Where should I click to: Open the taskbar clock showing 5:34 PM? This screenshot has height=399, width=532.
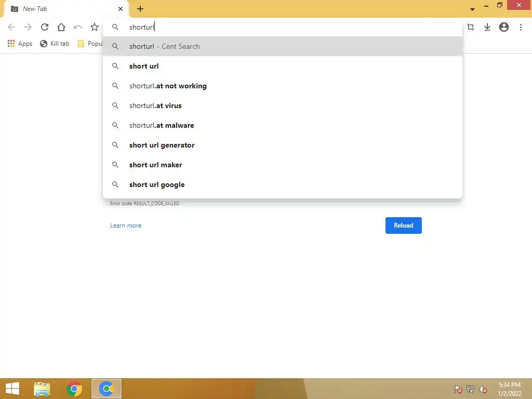[x=509, y=389]
